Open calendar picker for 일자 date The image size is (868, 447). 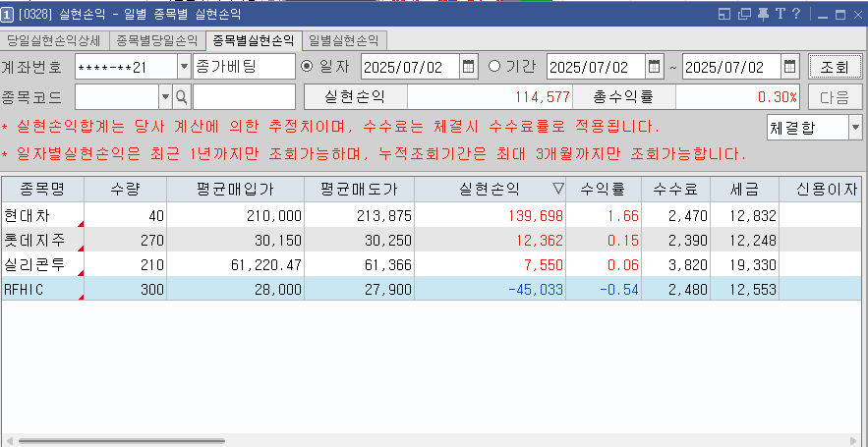tap(468, 67)
